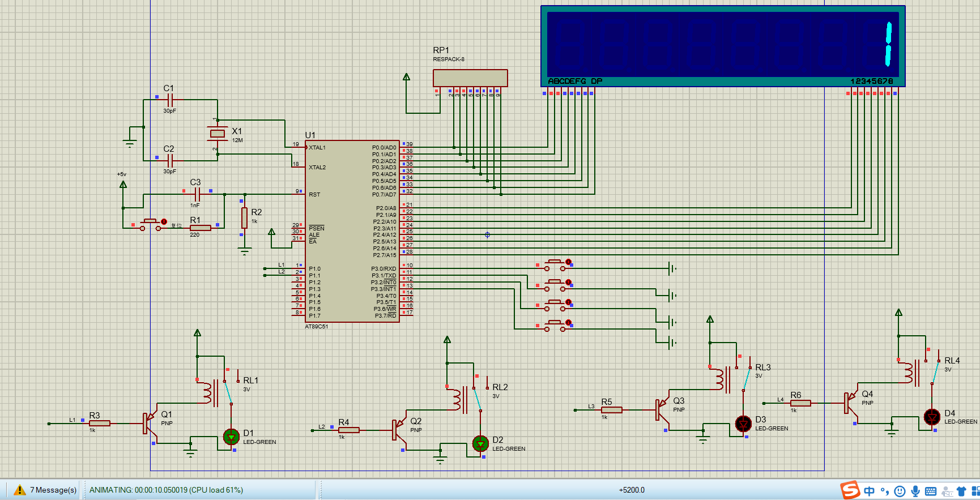Click the push button wired to P3.0/RXD
The height and width of the screenshot is (500, 980).
[x=555, y=265]
